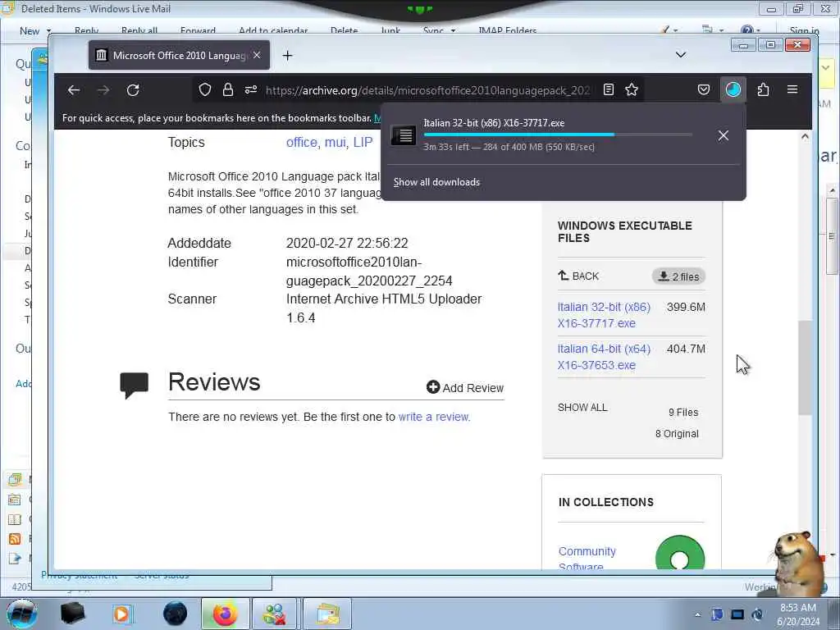Click the downloading file icon in panel

click(403, 135)
